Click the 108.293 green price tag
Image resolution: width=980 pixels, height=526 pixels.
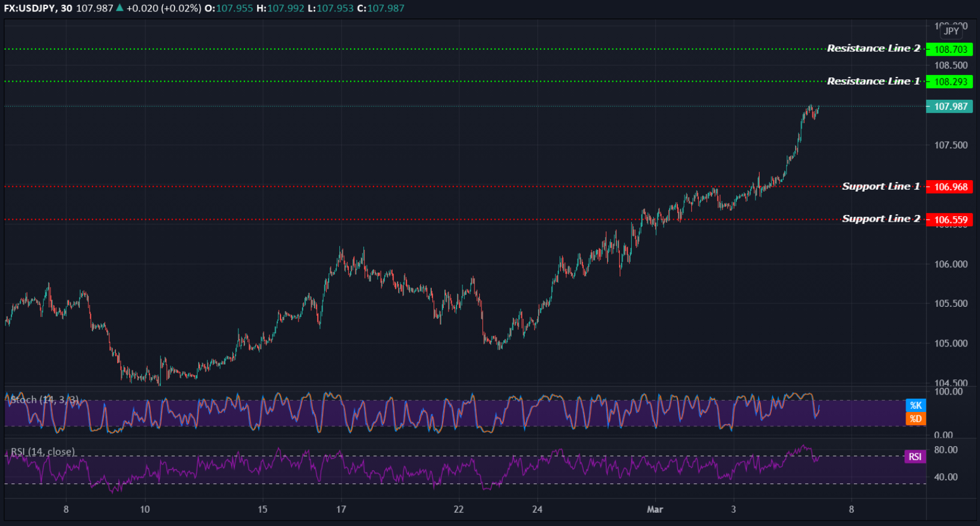click(x=949, y=82)
